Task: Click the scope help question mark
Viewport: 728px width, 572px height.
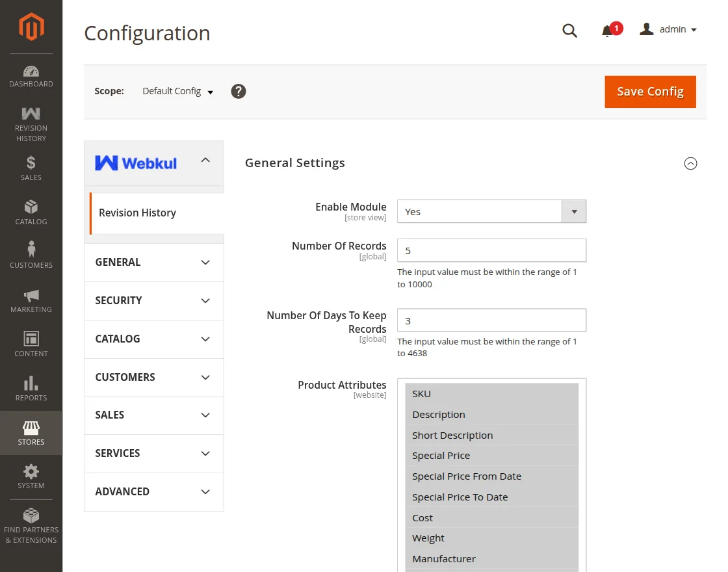Action: [239, 92]
